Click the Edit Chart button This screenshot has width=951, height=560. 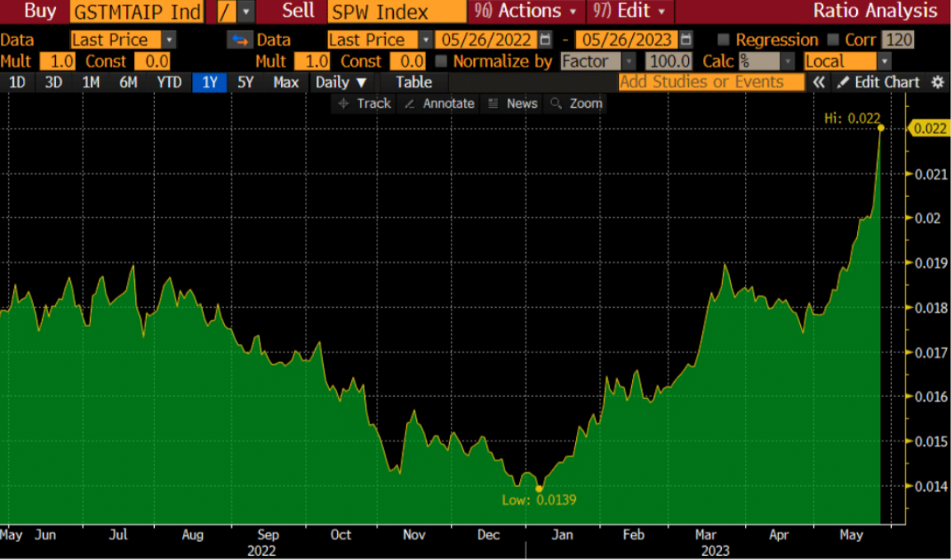click(x=878, y=82)
